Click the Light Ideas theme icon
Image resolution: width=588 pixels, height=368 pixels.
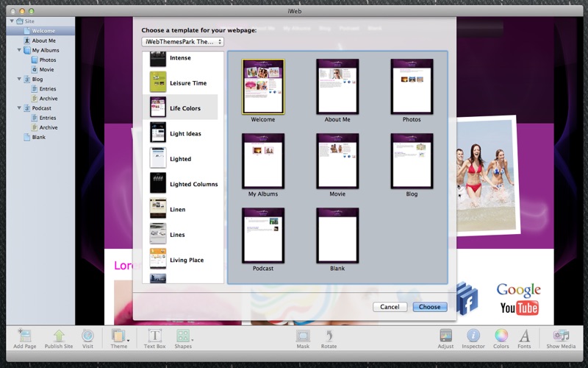pyautogui.click(x=158, y=132)
